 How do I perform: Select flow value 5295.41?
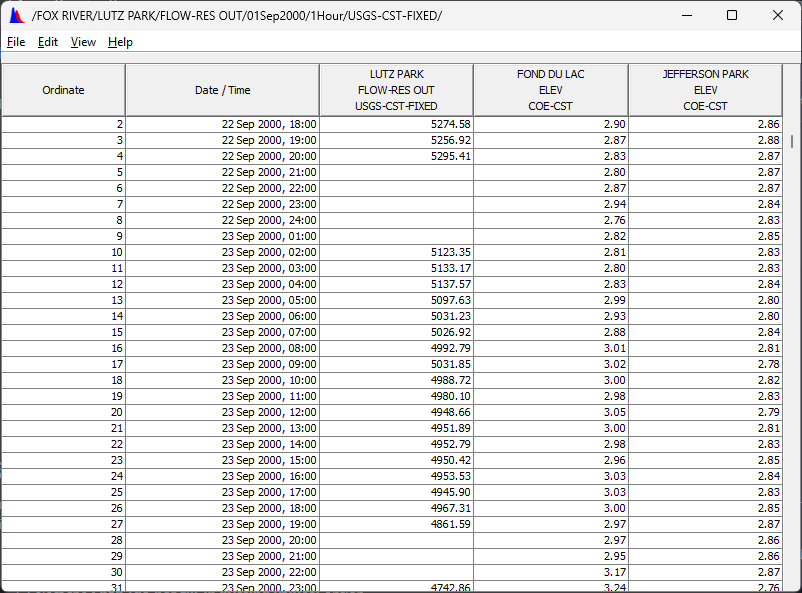(x=396, y=156)
